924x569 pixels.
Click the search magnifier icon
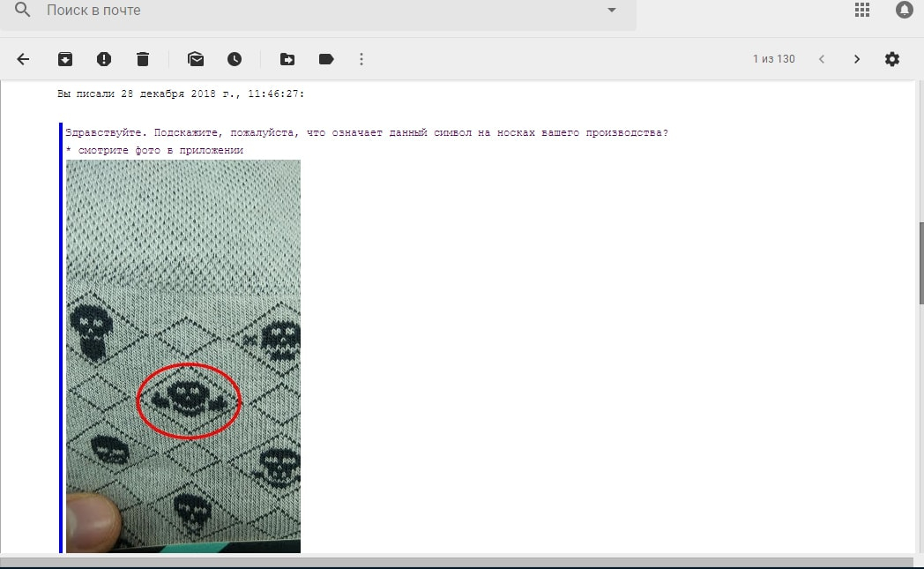pos(22,10)
